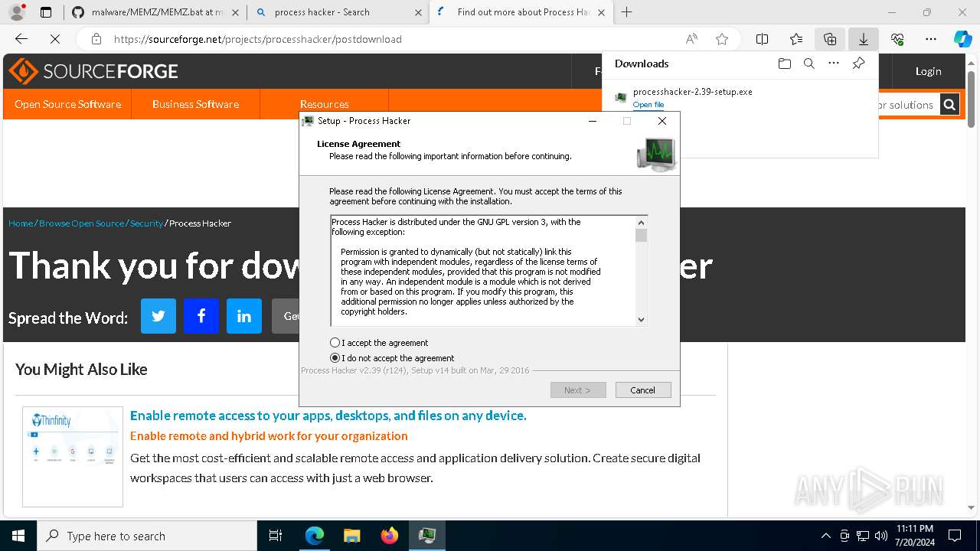This screenshot has width=980, height=551.
Task: Show hidden system tray icons
Action: click(x=825, y=536)
